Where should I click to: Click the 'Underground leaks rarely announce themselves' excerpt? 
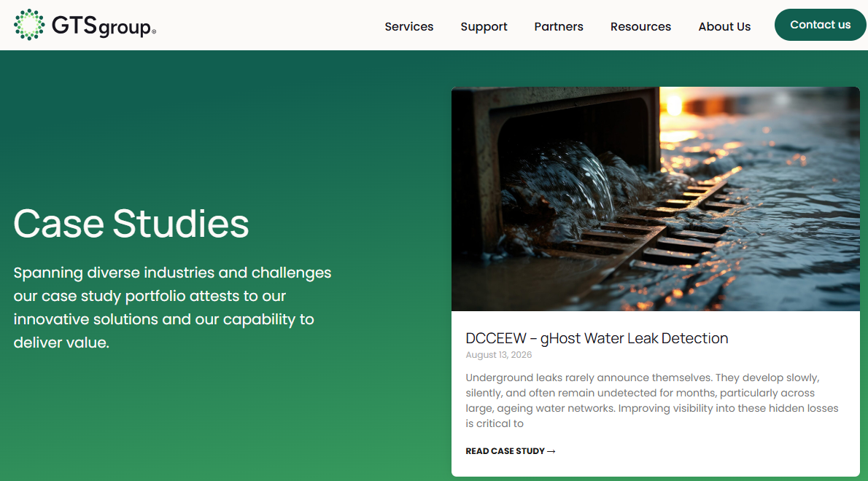coord(652,400)
